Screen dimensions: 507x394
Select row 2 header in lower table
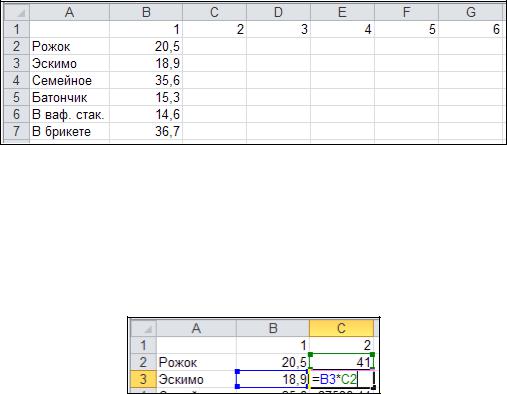[x=143, y=362]
